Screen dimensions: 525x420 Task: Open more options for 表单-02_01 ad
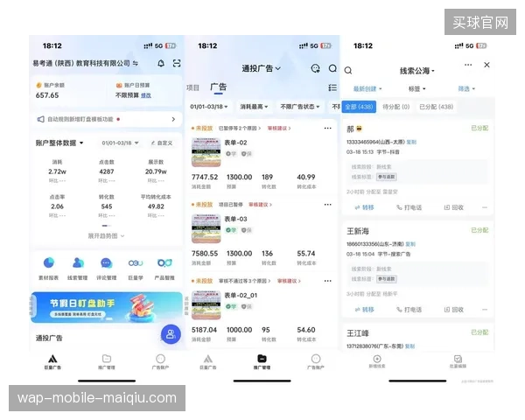pos(328,281)
